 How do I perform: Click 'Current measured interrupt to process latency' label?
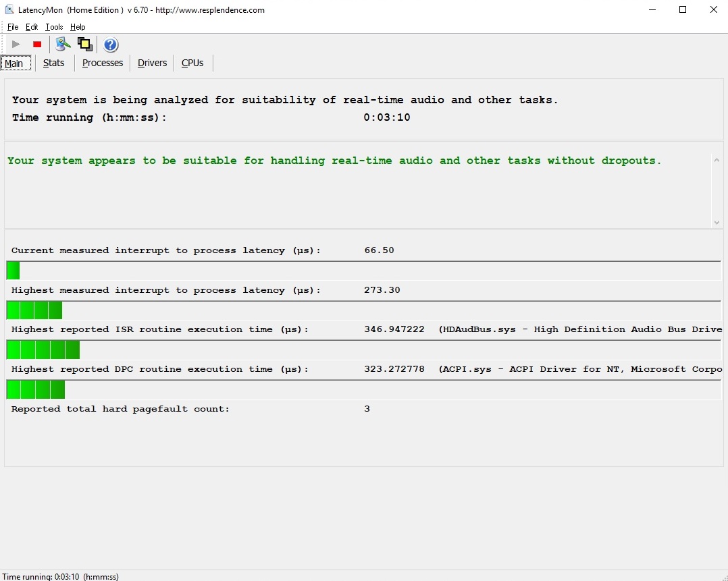tap(165, 250)
